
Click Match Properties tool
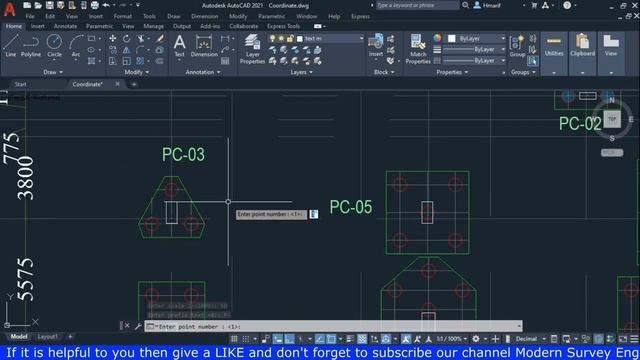click(418, 49)
